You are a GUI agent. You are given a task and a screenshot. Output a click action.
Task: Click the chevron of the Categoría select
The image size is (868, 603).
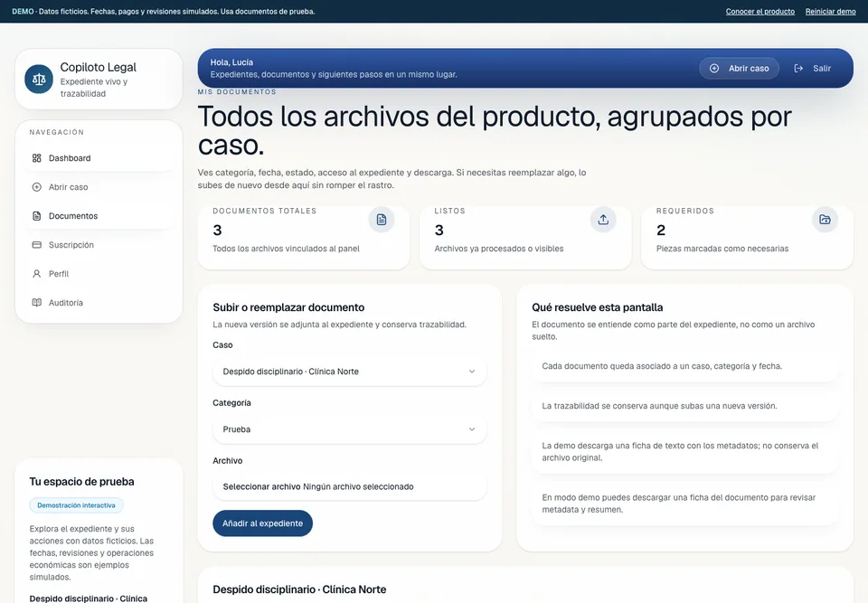472,429
